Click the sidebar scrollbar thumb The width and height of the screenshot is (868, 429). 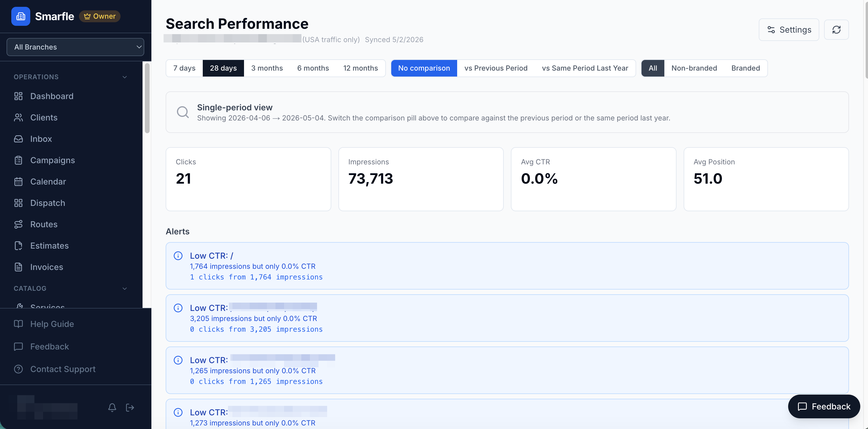[x=147, y=98]
